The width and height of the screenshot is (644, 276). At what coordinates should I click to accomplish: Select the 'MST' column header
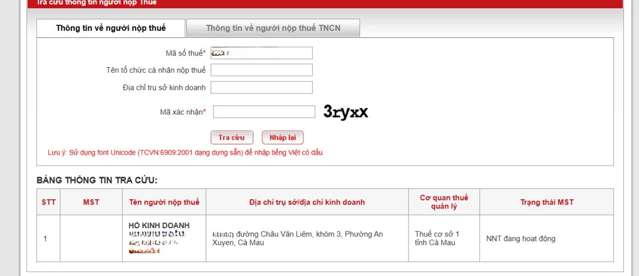click(91, 202)
